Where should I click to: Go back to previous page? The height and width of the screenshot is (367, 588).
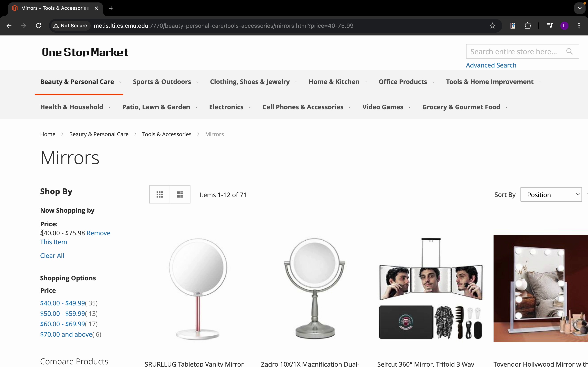point(9,26)
